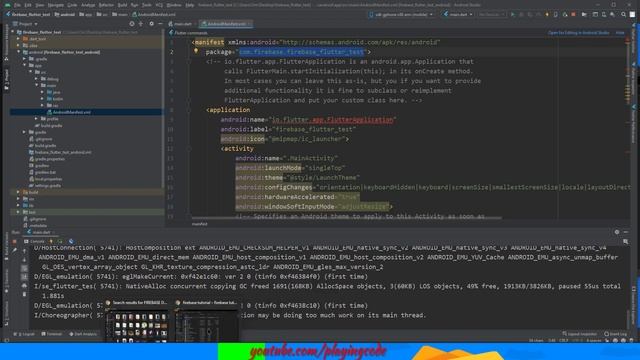Viewport: 640px width, 360px height.
Task: Collapse the android module folder
Action: pos(18,52)
